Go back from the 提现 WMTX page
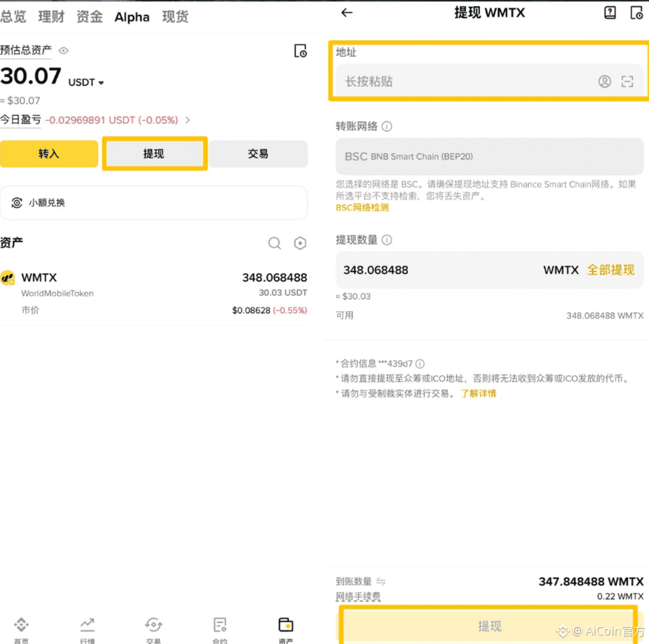The image size is (649, 644). click(347, 12)
